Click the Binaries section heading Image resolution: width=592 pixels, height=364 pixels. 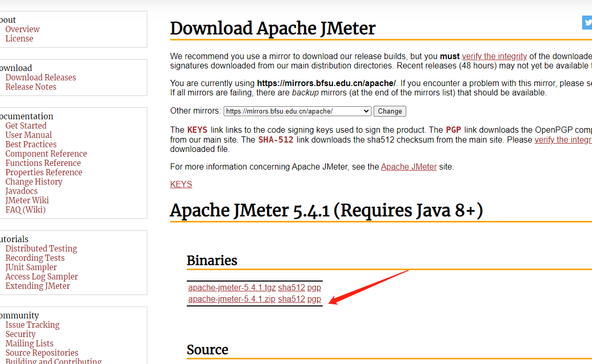[x=212, y=261]
